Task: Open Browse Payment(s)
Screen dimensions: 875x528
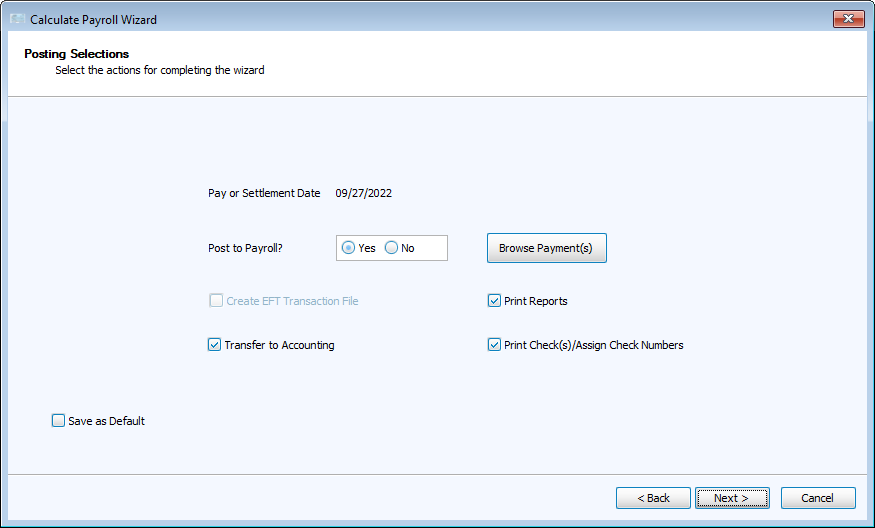Action: click(546, 248)
